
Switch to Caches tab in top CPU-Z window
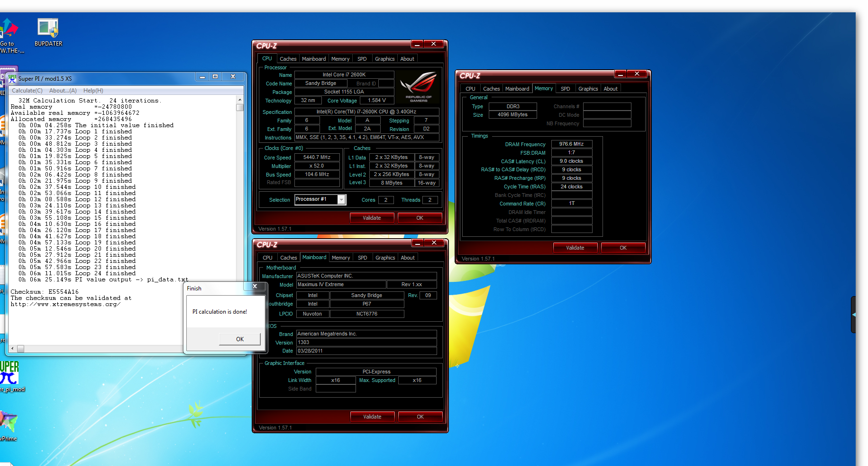pos(288,59)
